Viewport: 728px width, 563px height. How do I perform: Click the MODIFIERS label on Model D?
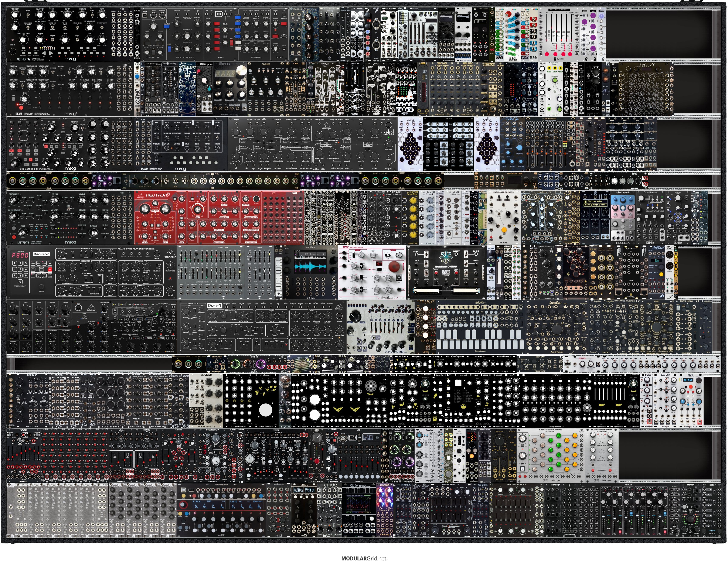256,57
